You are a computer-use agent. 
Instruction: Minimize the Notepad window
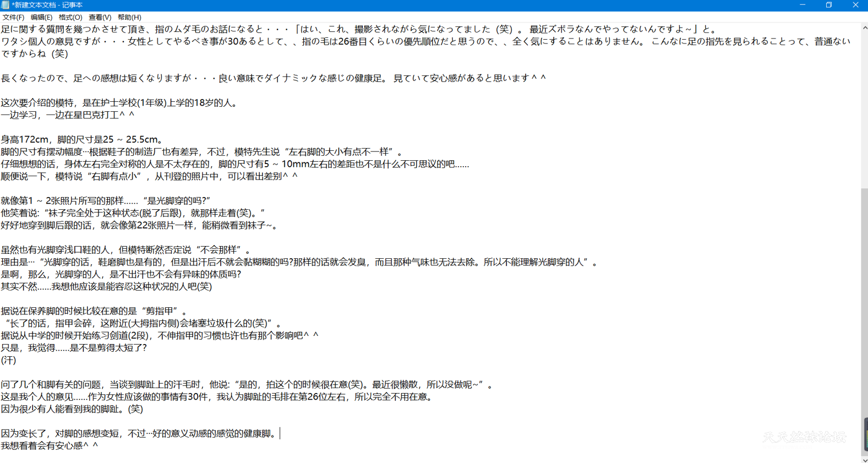tap(803, 5)
